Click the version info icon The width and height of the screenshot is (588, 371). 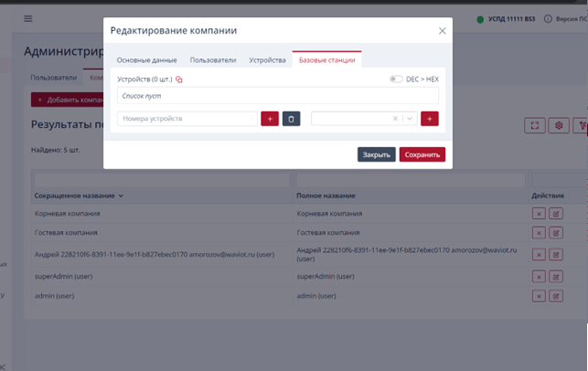click(548, 19)
